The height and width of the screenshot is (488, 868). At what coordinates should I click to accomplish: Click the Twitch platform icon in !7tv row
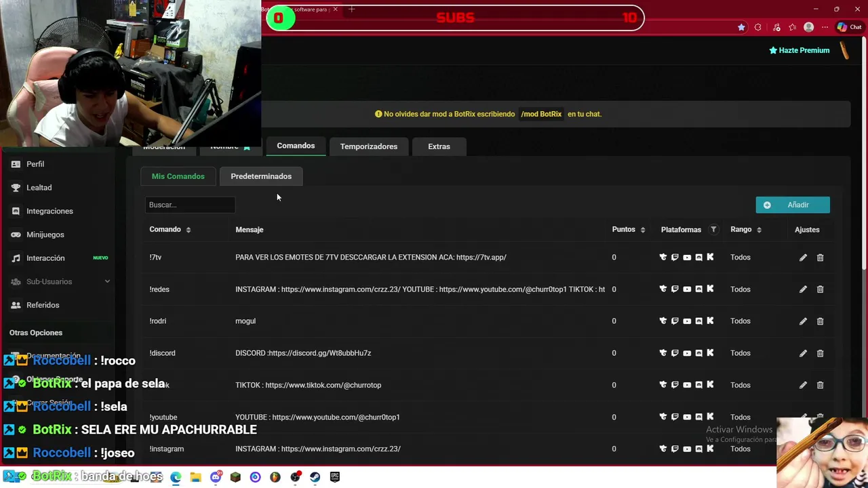[675, 258]
